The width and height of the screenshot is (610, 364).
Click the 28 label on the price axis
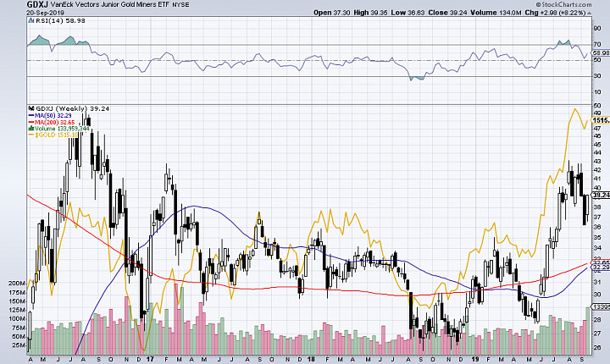(x=596, y=319)
